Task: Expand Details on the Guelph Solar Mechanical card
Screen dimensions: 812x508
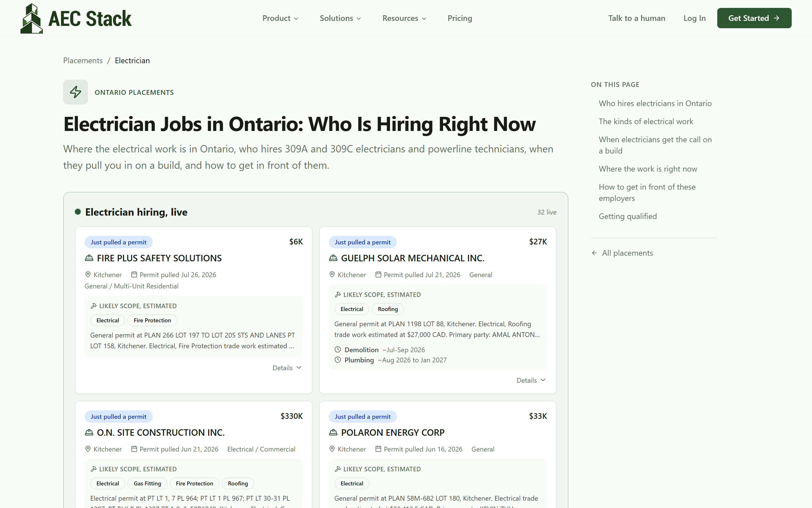Action: 531,380
